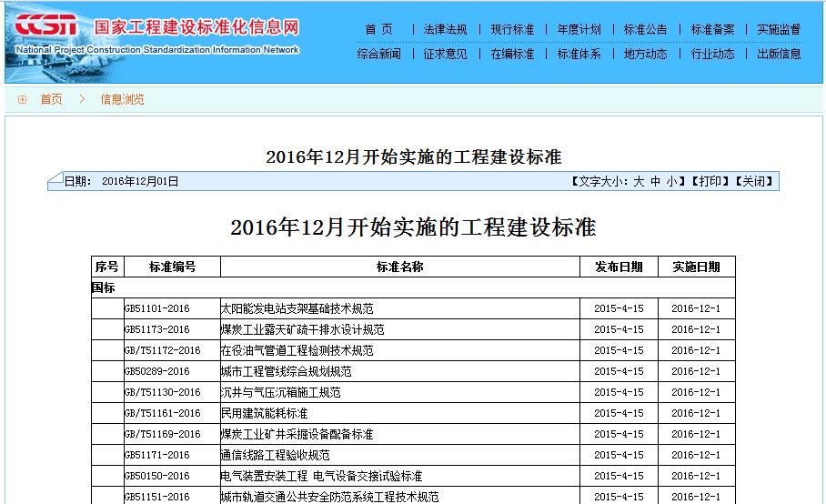Select code GB51171-2016
Screen dimensions: 826x504
coord(157,455)
